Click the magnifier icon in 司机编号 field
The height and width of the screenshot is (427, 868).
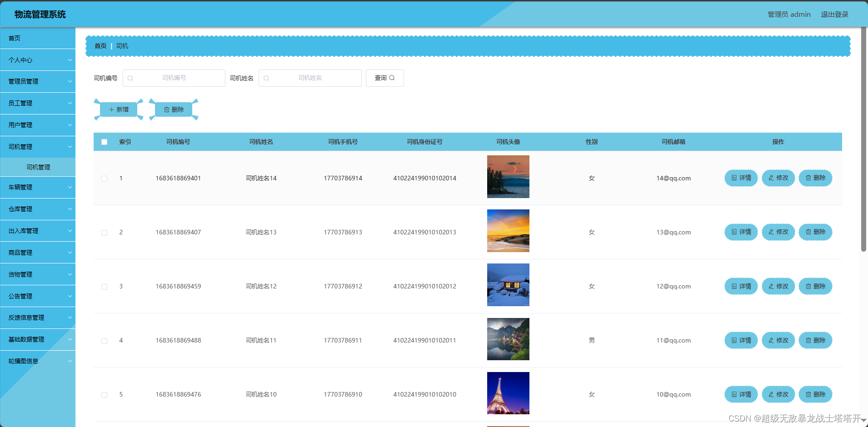tap(130, 78)
